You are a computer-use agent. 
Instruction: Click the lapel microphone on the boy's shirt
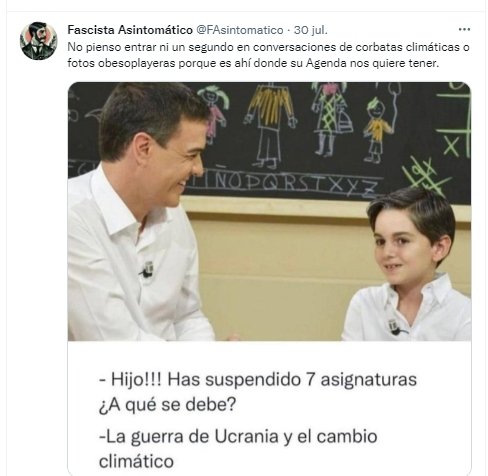pyautogui.click(x=395, y=326)
